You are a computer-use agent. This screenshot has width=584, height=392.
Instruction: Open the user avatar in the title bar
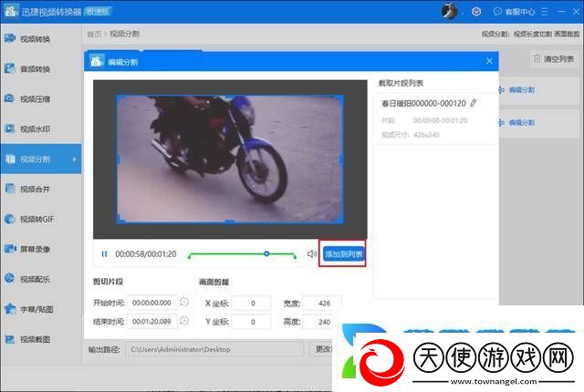[449, 12]
